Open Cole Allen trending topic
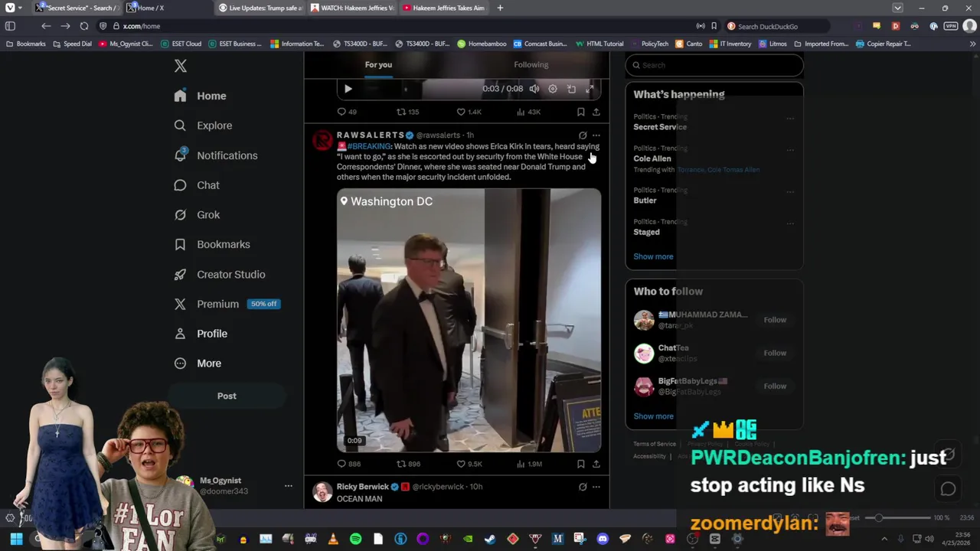Viewport: 980px width, 551px height. coord(652,158)
